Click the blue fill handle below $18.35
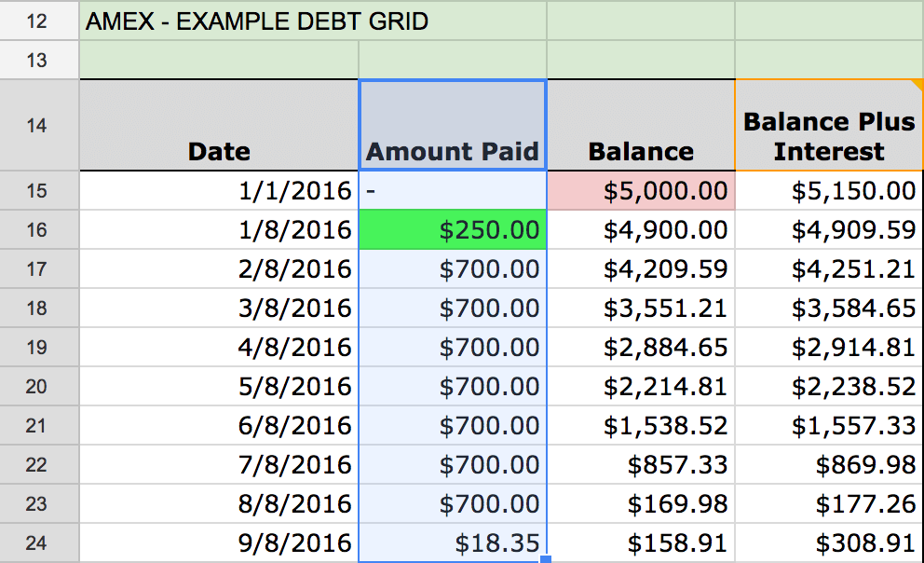 [x=545, y=559]
